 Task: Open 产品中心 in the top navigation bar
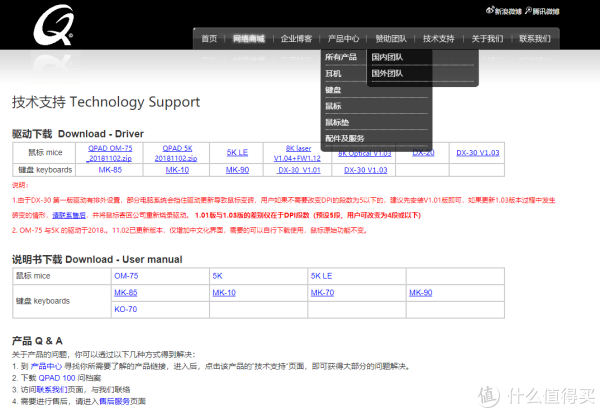343,38
